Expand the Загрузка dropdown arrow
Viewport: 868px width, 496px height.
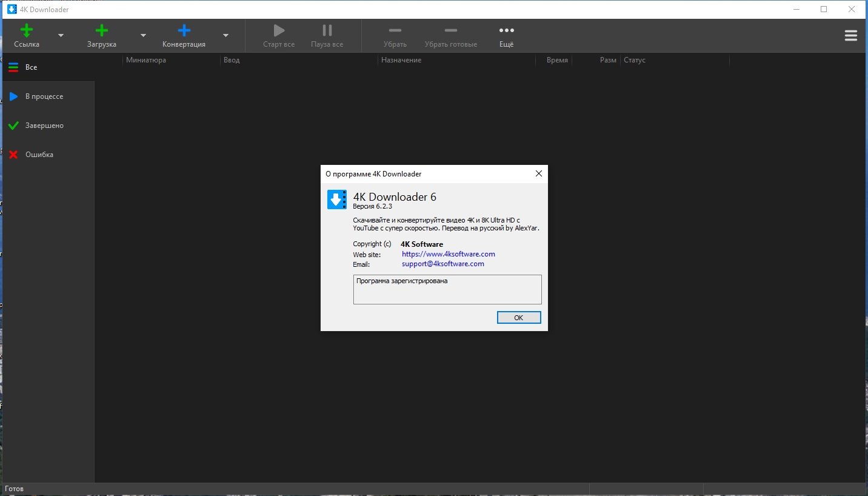click(x=143, y=36)
